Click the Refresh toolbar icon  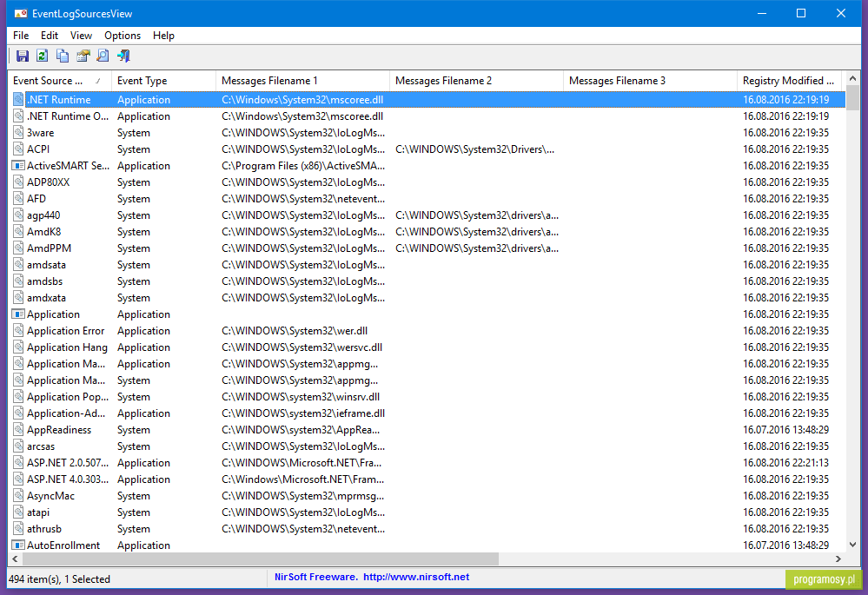point(42,56)
